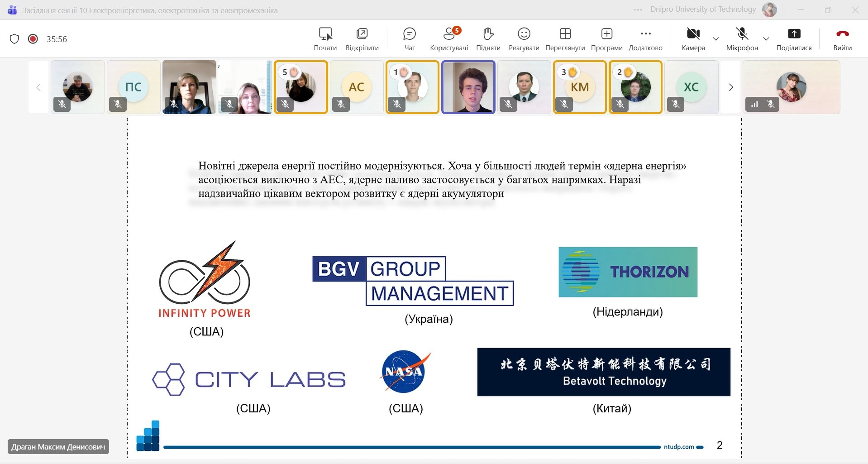Raise hand with Підняти button
This screenshot has height=464, width=868.
click(488, 39)
